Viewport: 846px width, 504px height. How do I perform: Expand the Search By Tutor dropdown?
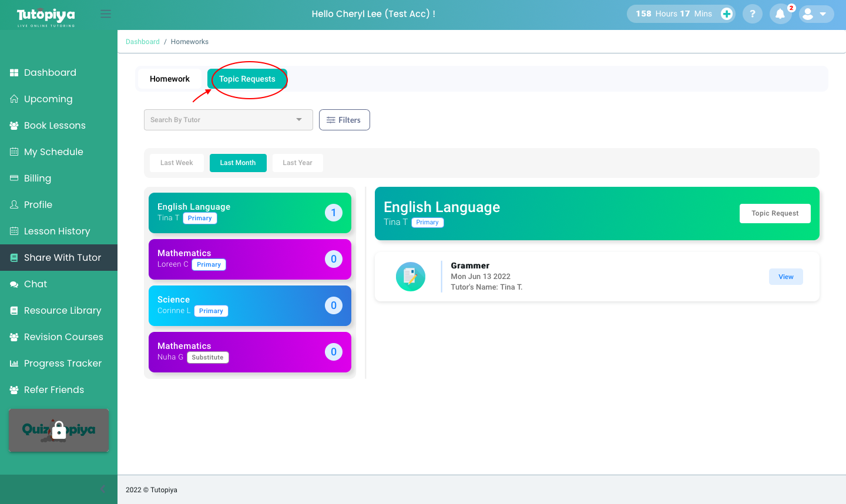coord(228,120)
